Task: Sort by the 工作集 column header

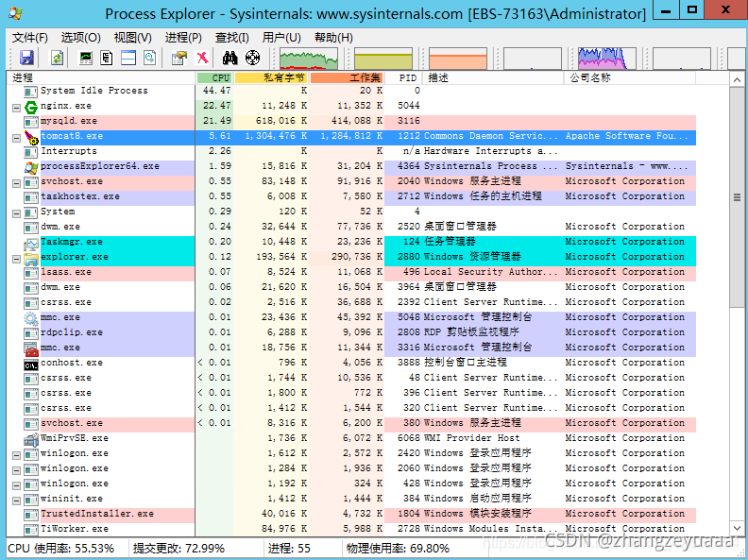Action: (347, 77)
